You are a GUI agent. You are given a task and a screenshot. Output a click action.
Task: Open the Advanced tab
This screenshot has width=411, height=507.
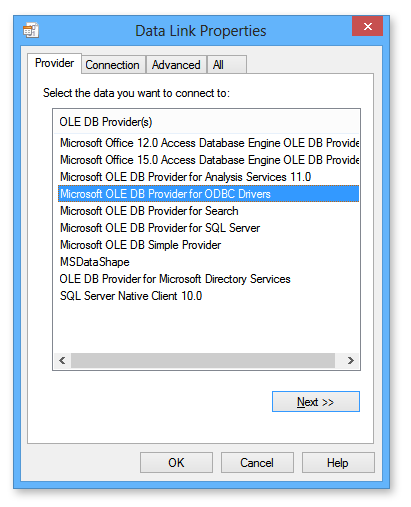click(x=176, y=65)
